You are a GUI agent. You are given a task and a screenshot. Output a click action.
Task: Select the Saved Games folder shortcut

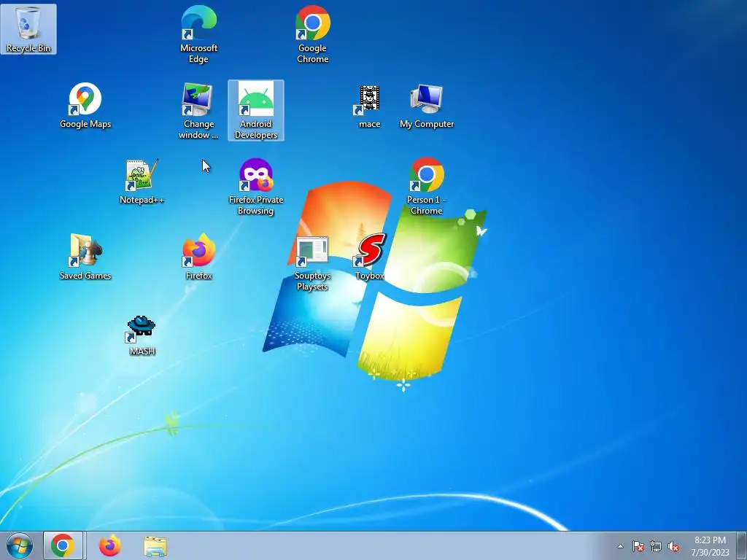point(85,257)
